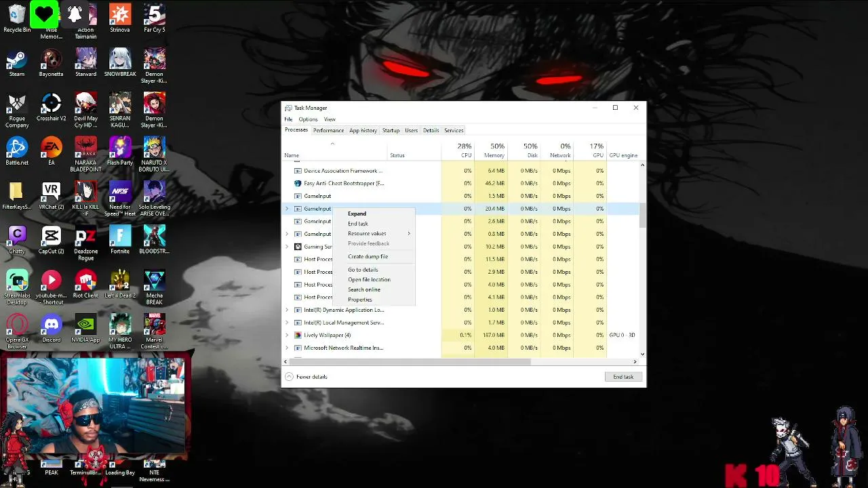Sort processes by the Disk column

click(524, 150)
